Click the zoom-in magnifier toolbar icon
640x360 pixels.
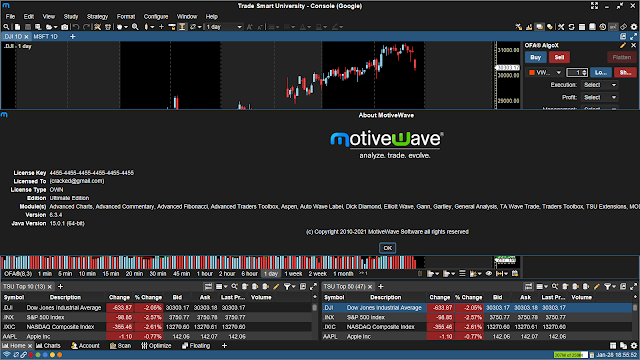pyautogui.click(x=135, y=27)
